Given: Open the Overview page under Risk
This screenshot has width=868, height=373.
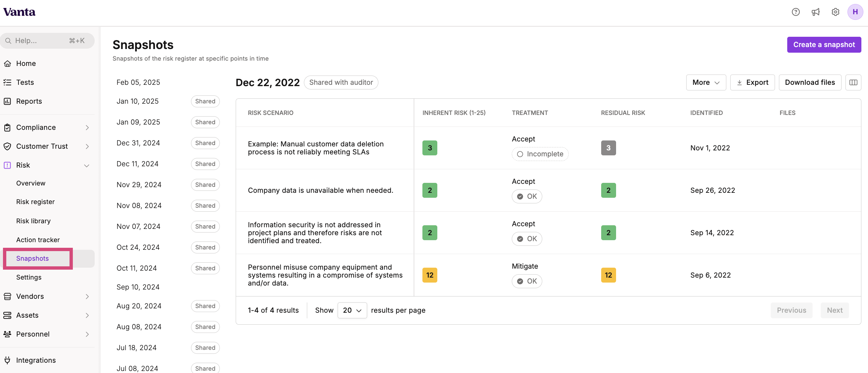Looking at the screenshot, I should click(31, 183).
